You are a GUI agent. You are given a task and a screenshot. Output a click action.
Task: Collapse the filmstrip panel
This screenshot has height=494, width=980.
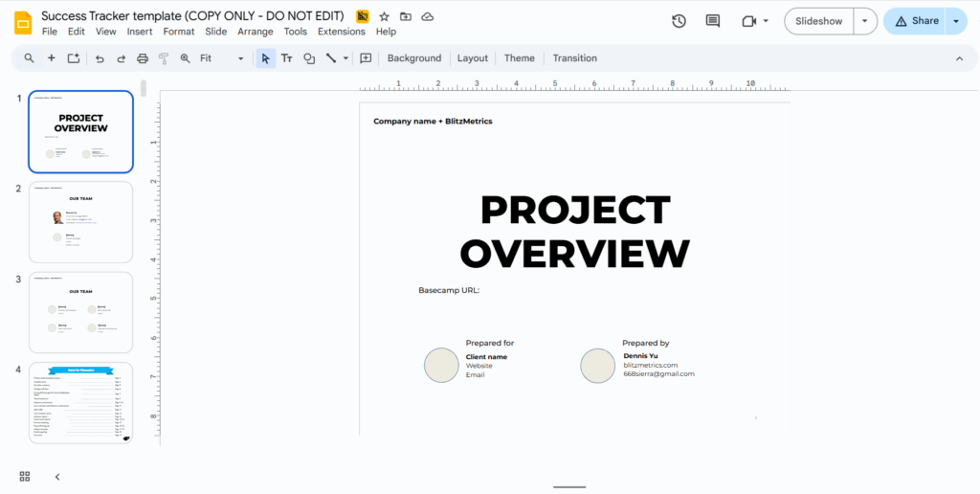(x=57, y=476)
